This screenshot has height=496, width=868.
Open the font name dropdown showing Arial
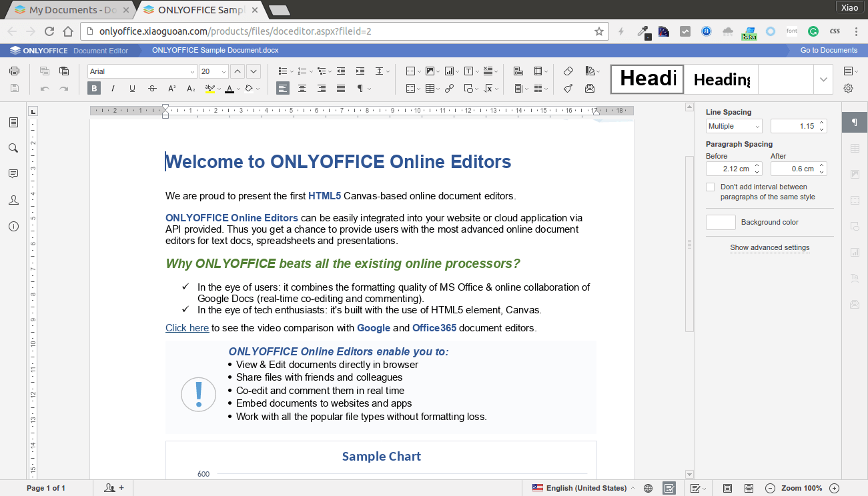click(142, 71)
